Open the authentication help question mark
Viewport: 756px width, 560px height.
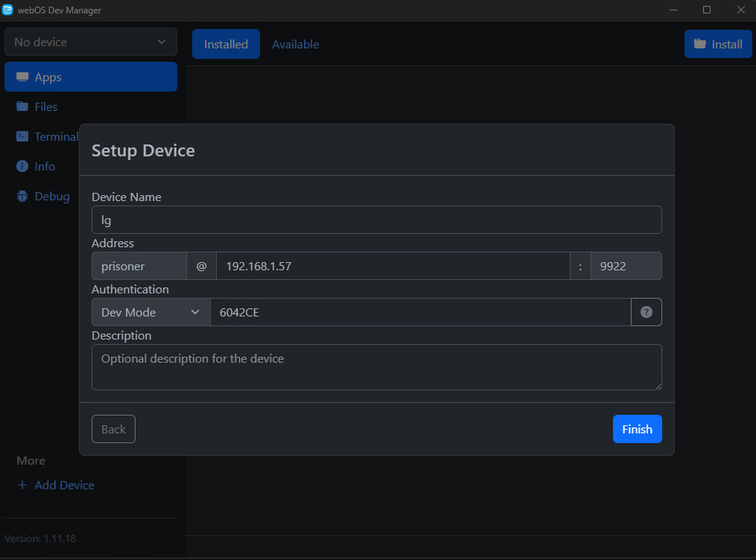point(646,312)
